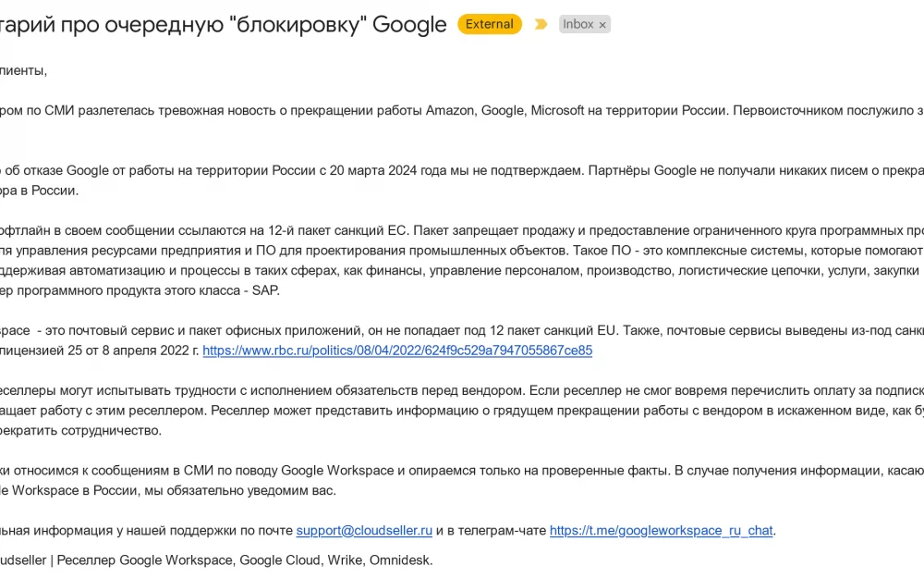Click the text "проверенные факты"
The height and width of the screenshot is (578, 924).
tap(604, 471)
